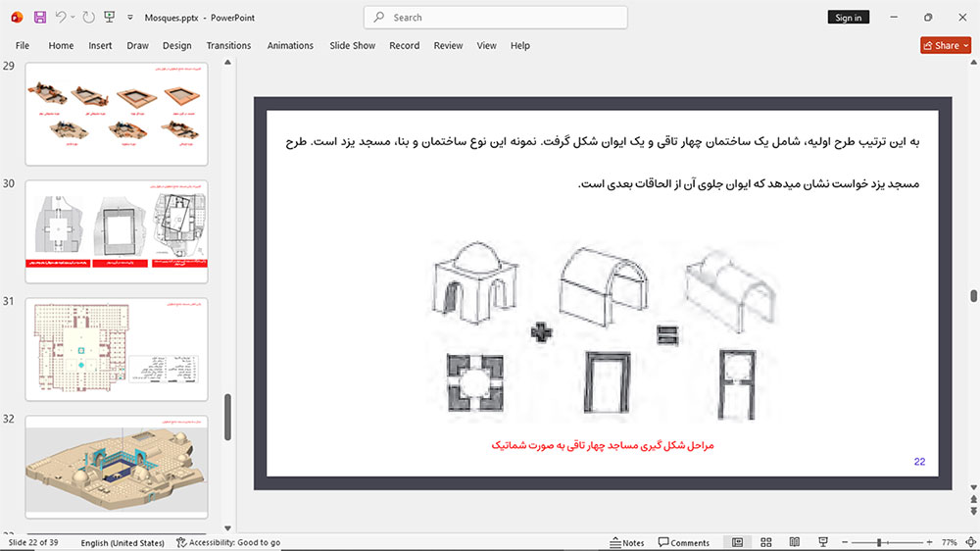
Task: Expand Customize Quick Access Toolbar dropdown
Action: [x=130, y=18]
